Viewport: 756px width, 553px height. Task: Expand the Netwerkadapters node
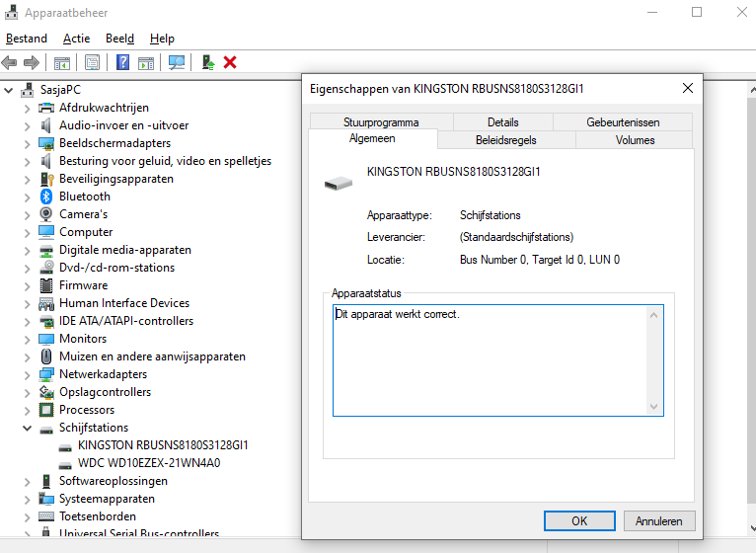coord(28,374)
